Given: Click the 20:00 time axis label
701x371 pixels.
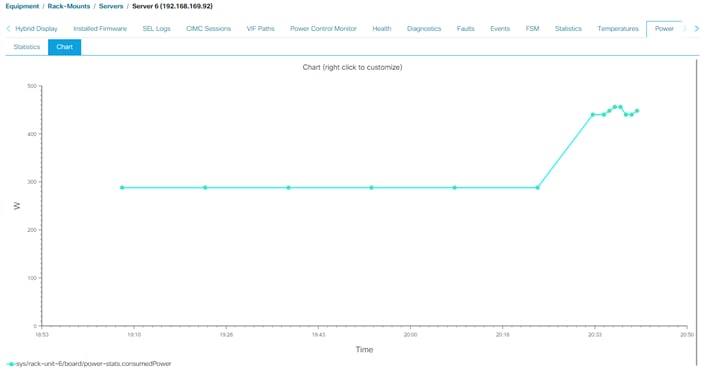Looking at the screenshot, I should click(410, 334).
